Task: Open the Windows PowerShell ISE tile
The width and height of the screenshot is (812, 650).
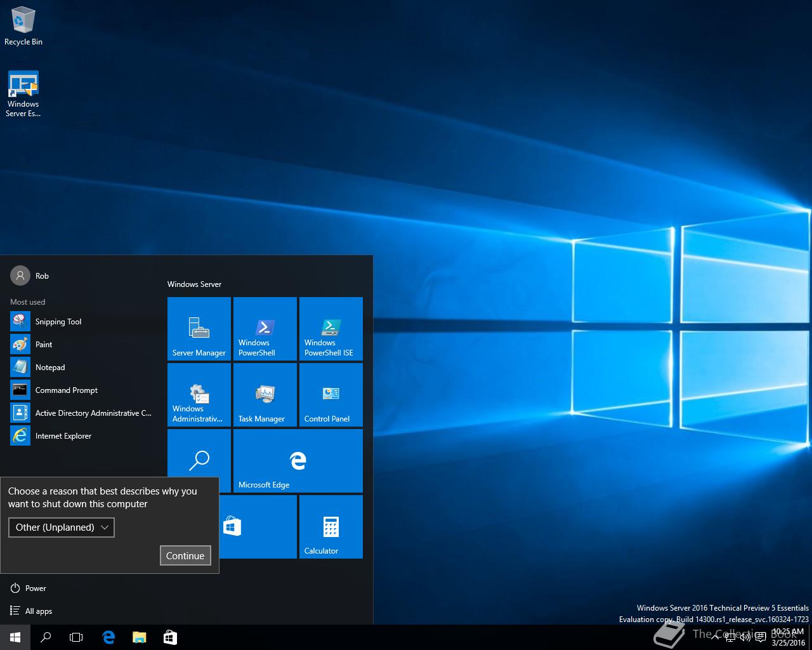Action: (x=331, y=329)
